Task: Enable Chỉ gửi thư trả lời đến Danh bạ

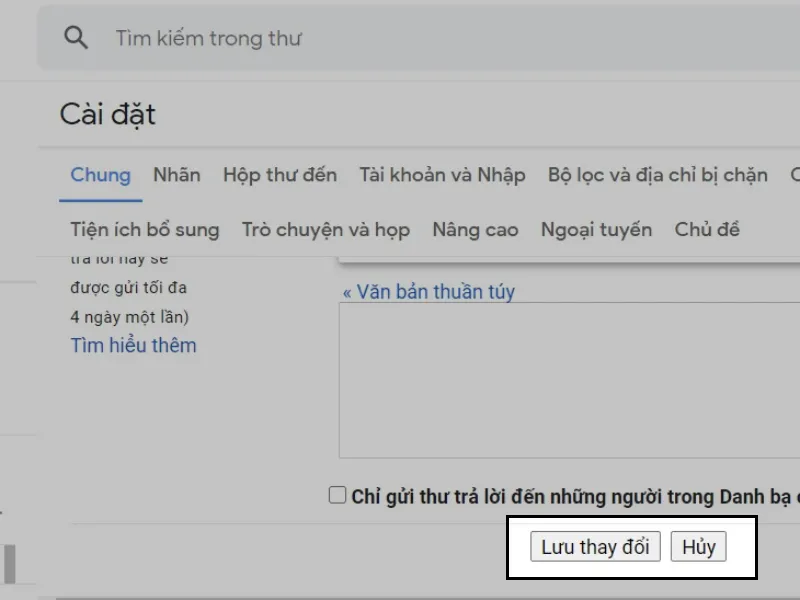Action: tap(336, 493)
